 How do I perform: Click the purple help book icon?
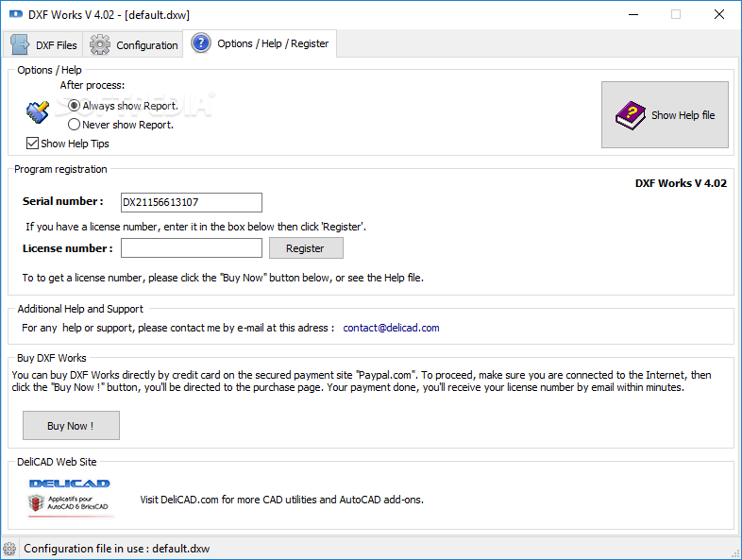(x=631, y=115)
